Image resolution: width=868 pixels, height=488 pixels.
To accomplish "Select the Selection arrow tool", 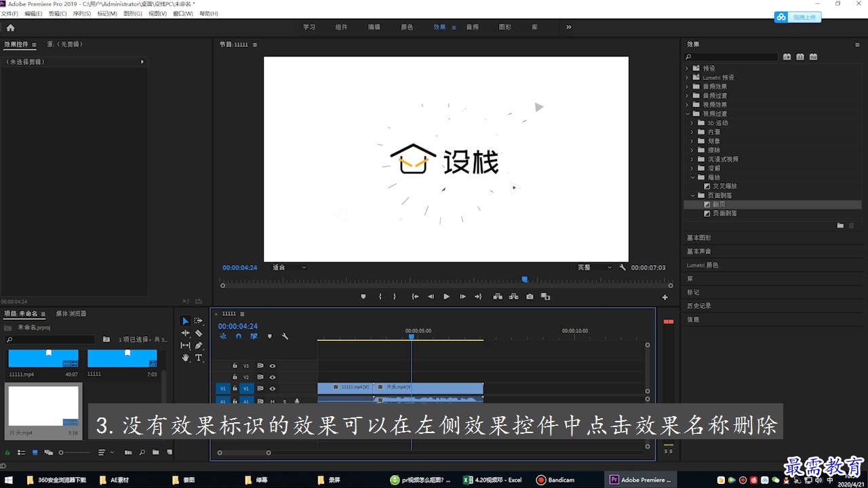I will 185,321.
